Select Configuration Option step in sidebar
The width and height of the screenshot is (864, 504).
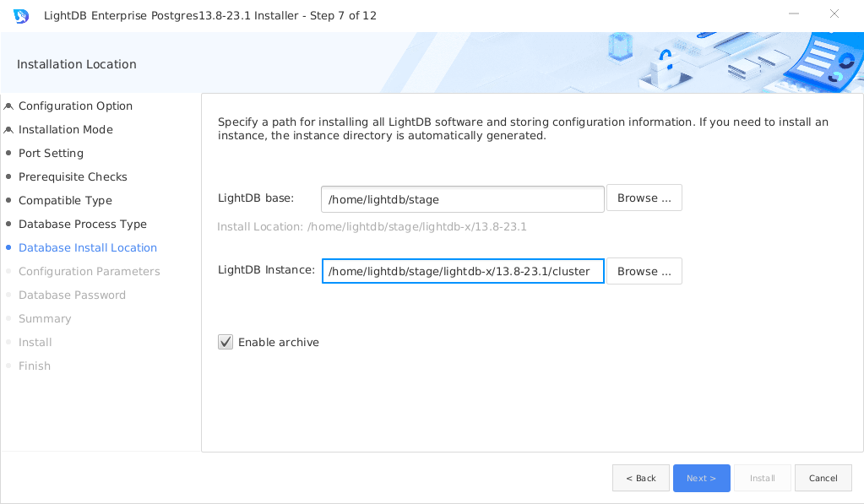click(x=75, y=106)
